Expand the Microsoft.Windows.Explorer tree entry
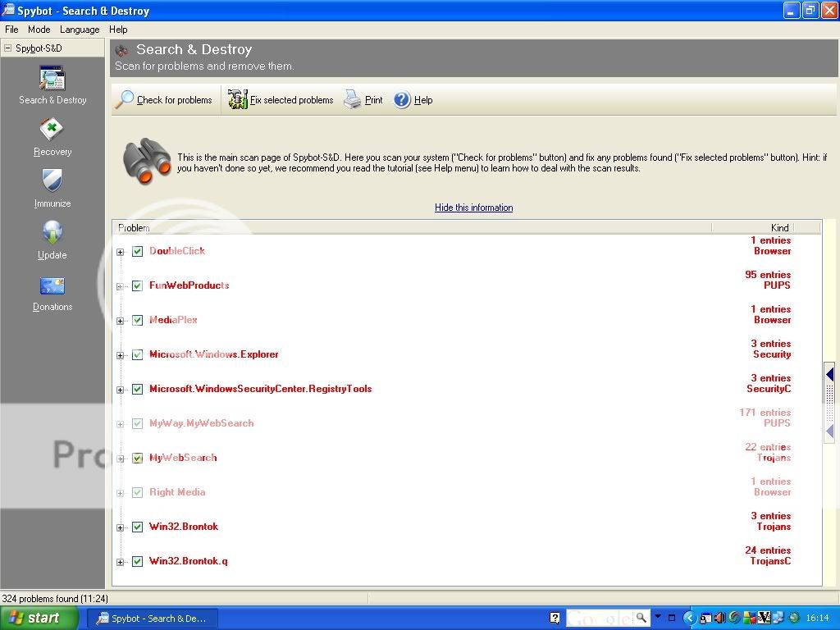 pyautogui.click(x=120, y=355)
